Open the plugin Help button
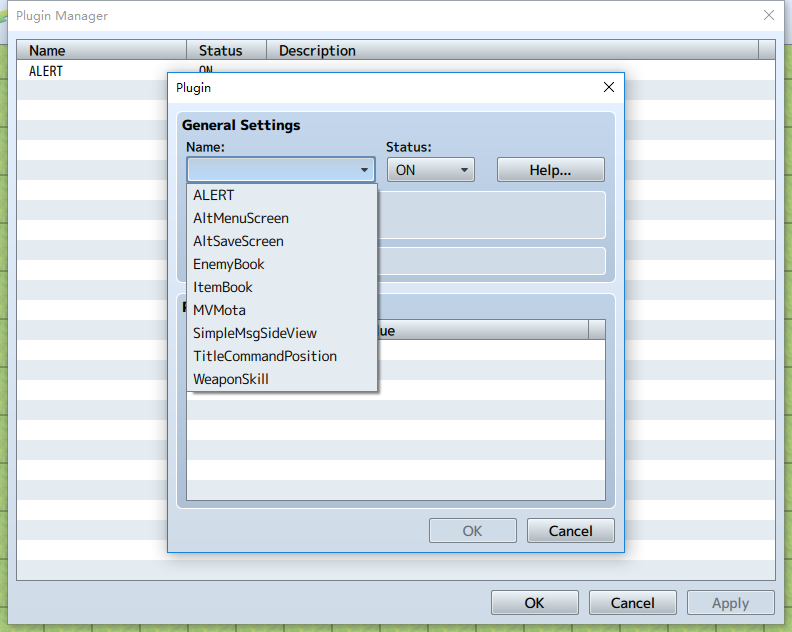This screenshot has height=632, width=792. (551, 170)
